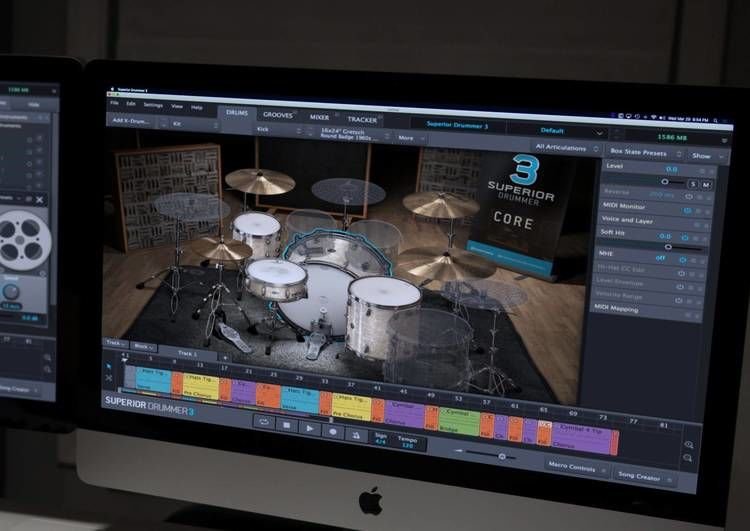Image resolution: width=750 pixels, height=531 pixels.
Task: Toggle the MIDI Monitor power button
Action: coord(687,210)
